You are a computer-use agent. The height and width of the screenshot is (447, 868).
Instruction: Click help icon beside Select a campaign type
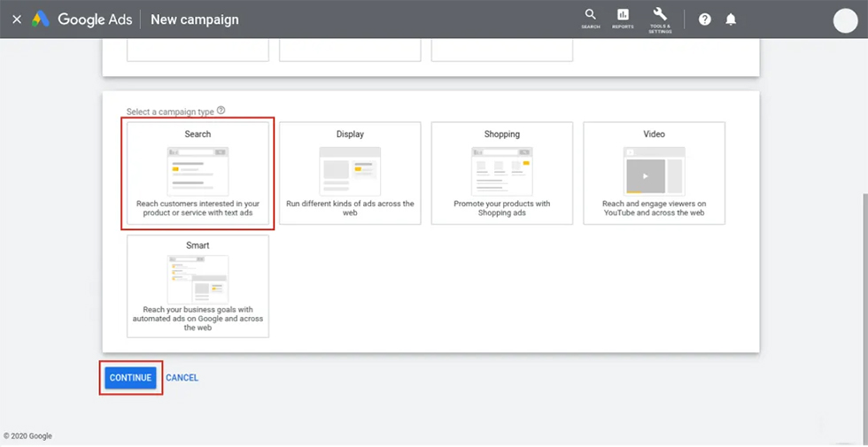[x=221, y=111]
